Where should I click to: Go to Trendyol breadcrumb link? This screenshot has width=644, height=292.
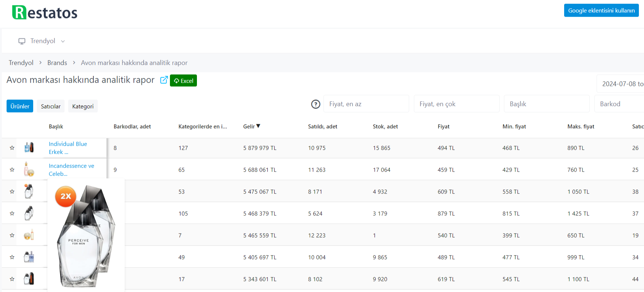21,63
